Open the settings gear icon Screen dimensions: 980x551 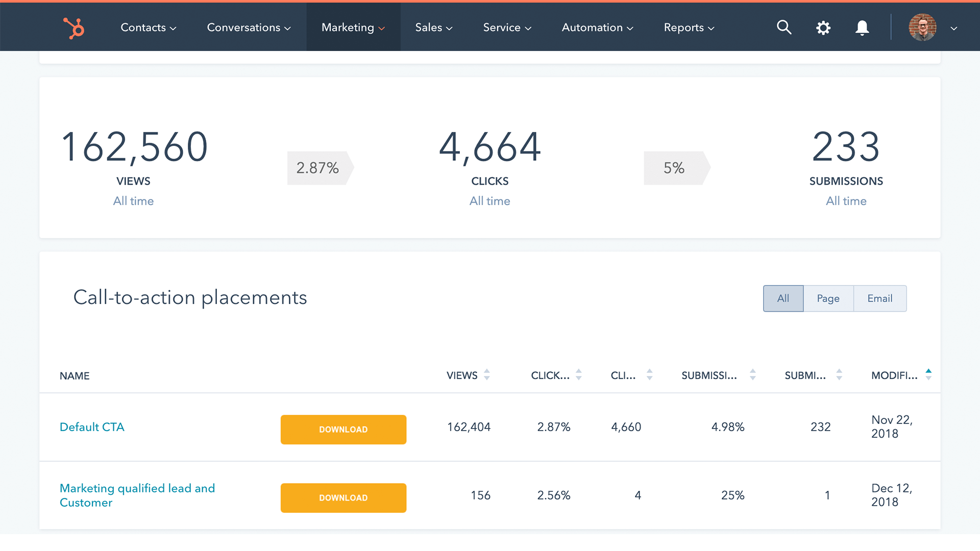click(823, 28)
